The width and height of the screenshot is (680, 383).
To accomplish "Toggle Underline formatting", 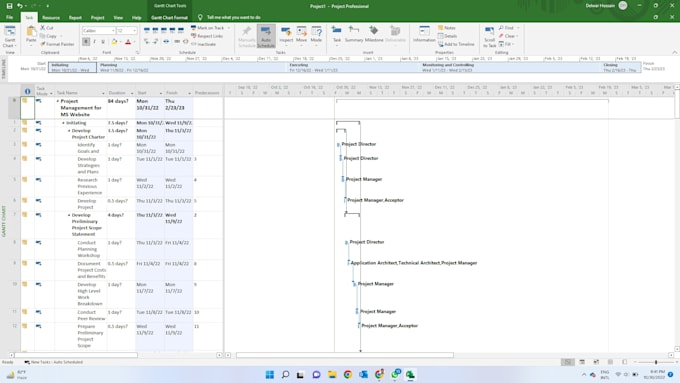I will click(x=103, y=42).
